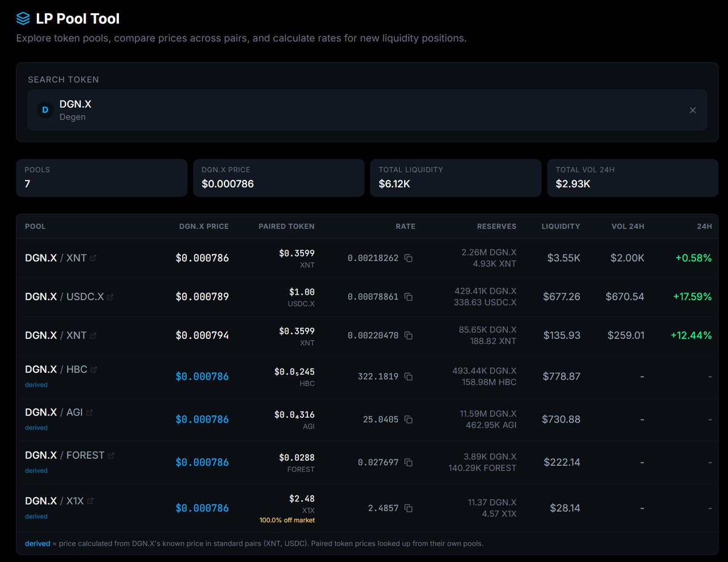
Task: Click the search token field showing Degen
Action: 367,110
